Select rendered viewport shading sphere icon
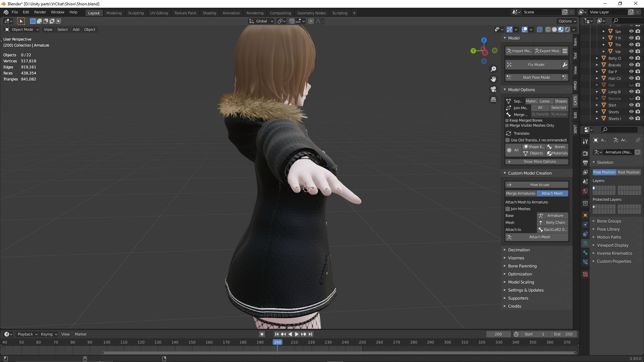Viewport: 644px width, 362px height. click(x=567, y=29)
